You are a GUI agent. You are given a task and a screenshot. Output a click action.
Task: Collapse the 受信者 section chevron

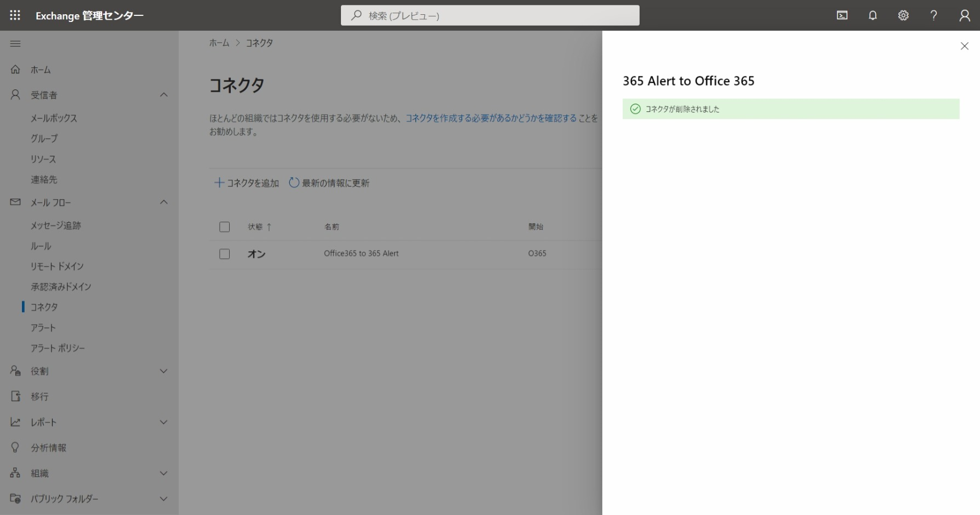coord(163,95)
